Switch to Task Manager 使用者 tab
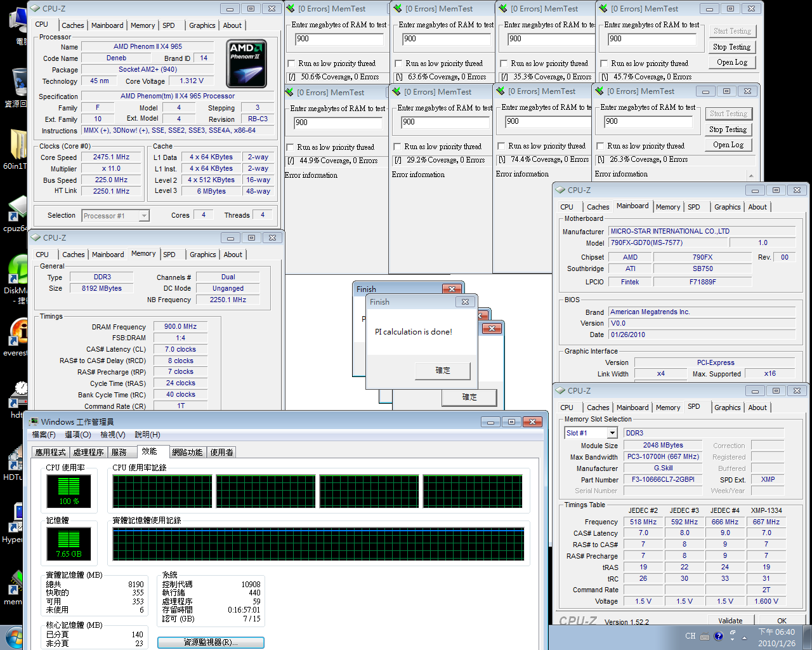 [x=222, y=452]
